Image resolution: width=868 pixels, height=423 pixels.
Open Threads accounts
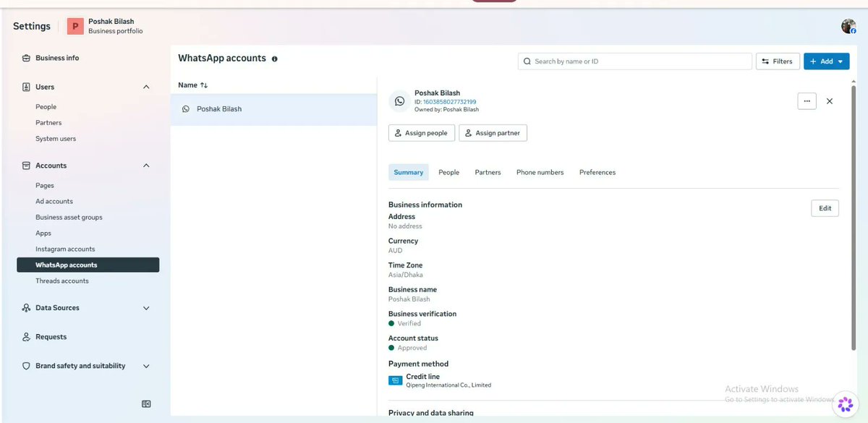click(x=62, y=281)
